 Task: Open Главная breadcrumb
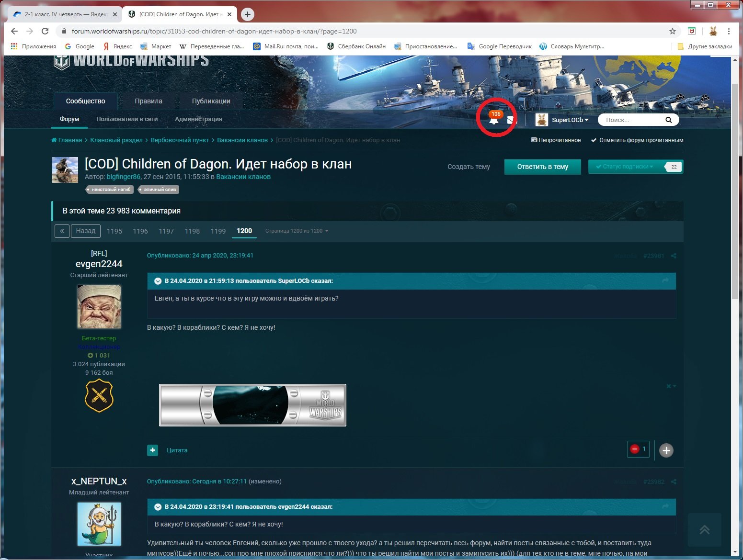point(67,140)
